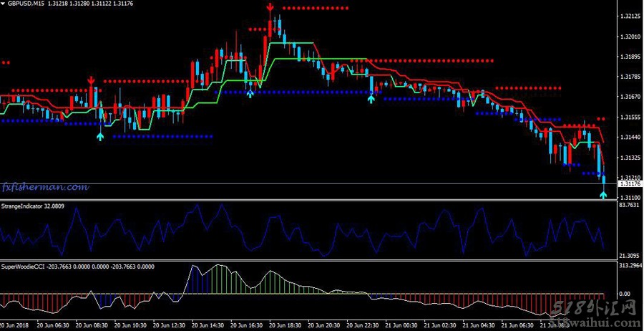Click the 1.31440 price scale label
This screenshot has height=331, width=644.
[x=630, y=138]
